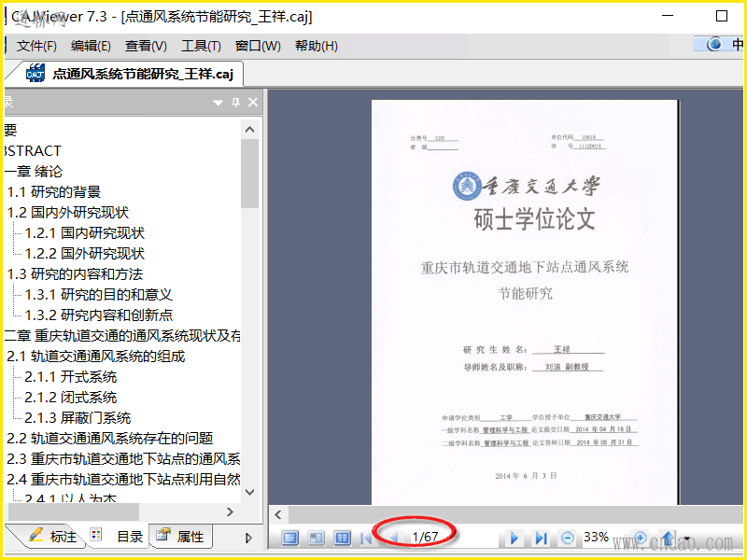Go to outline item 2.1.2 闭式系统

(x=71, y=398)
